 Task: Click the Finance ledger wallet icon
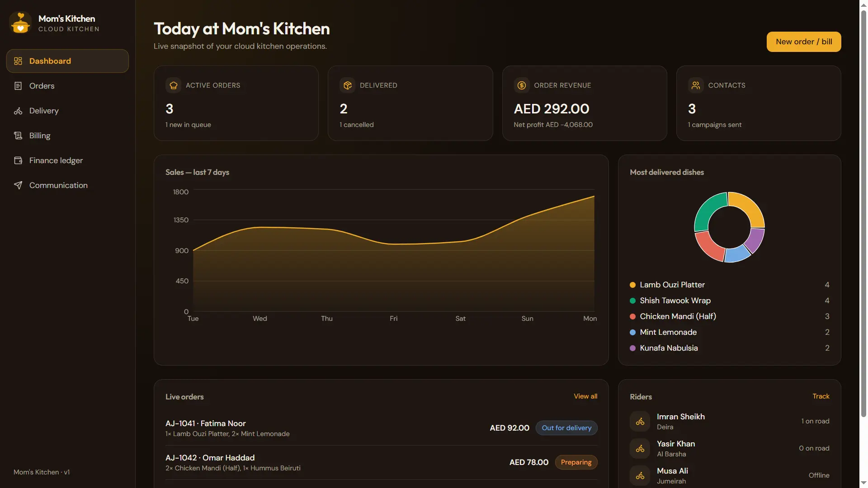pyautogui.click(x=18, y=160)
